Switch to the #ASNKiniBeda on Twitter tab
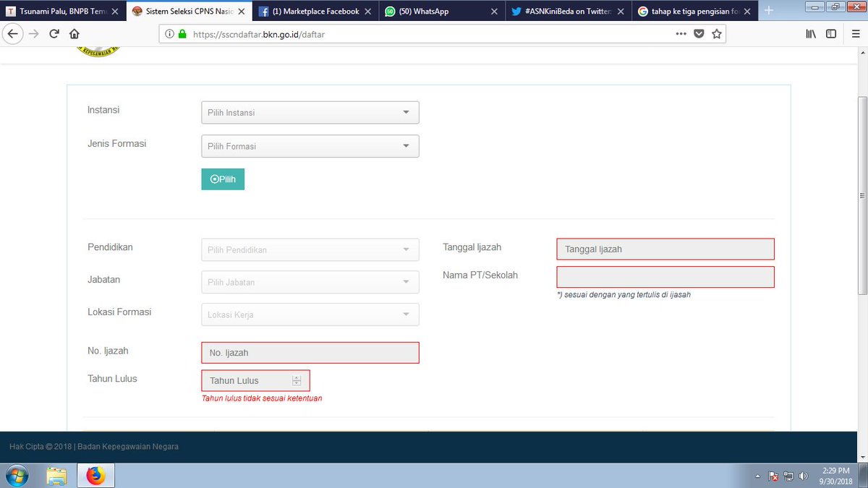The image size is (868, 488). (x=569, y=12)
